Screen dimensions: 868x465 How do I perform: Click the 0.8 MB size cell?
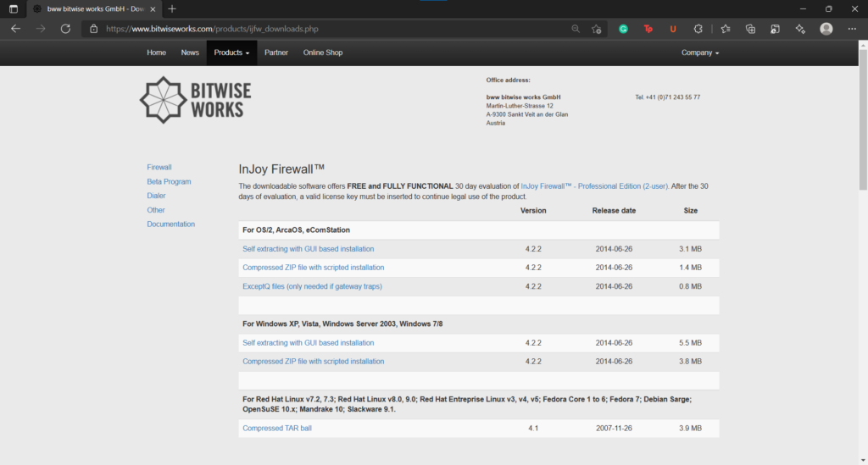coord(690,286)
